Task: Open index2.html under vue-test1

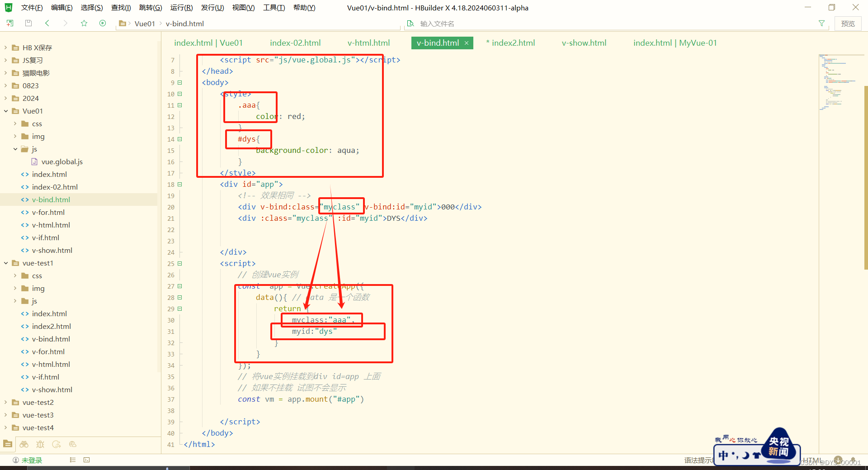Action: (51, 326)
